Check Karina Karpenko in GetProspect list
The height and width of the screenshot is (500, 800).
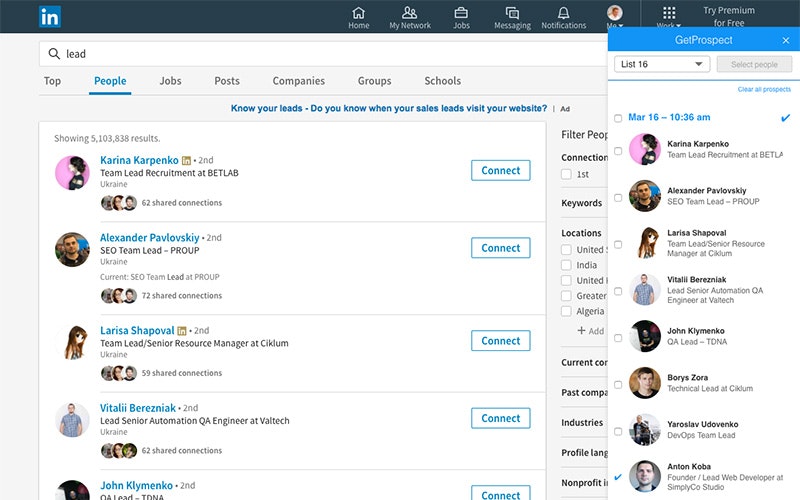618,151
